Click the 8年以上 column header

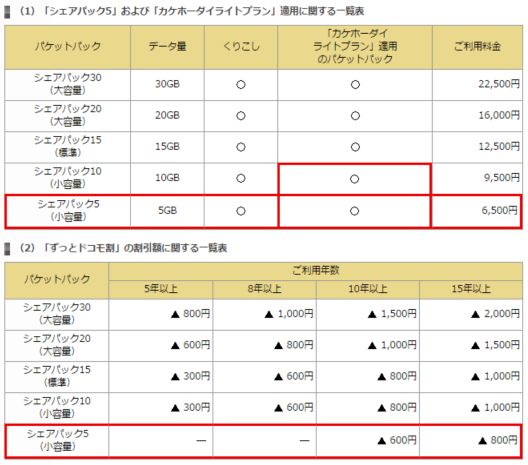click(x=264, y=289)
